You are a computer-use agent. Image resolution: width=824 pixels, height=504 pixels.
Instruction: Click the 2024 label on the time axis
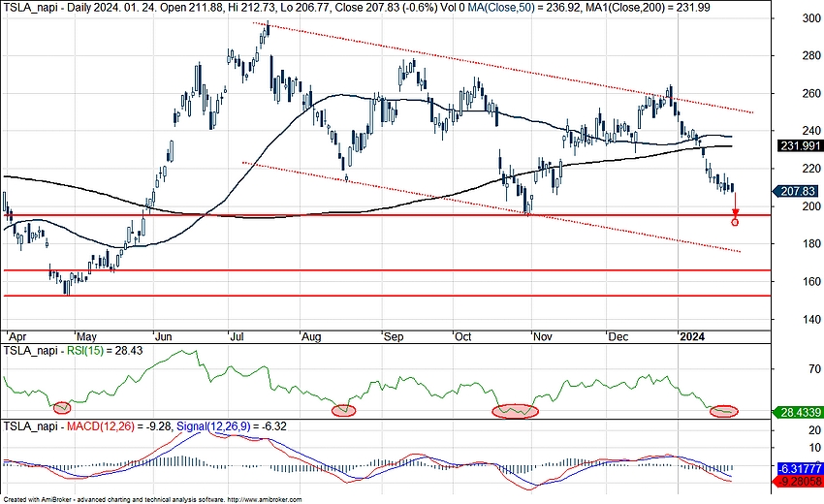[x=692, y=337]
